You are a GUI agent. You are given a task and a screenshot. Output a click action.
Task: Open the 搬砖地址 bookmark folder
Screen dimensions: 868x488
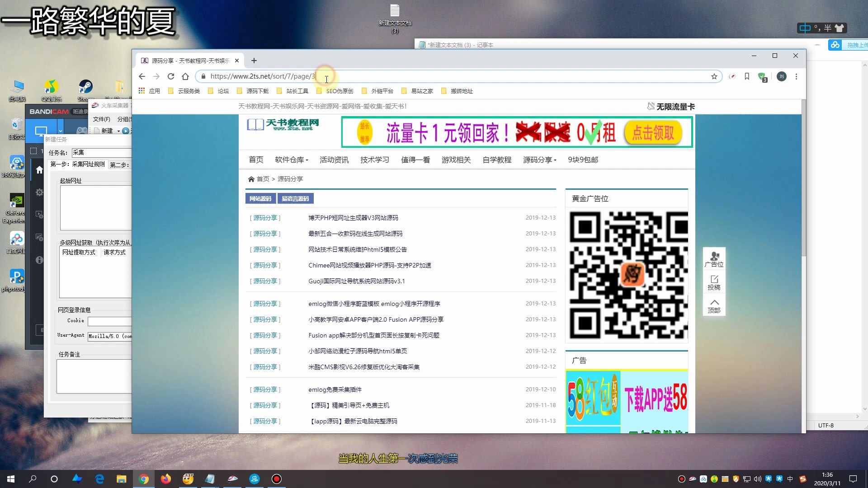point(457,91)
